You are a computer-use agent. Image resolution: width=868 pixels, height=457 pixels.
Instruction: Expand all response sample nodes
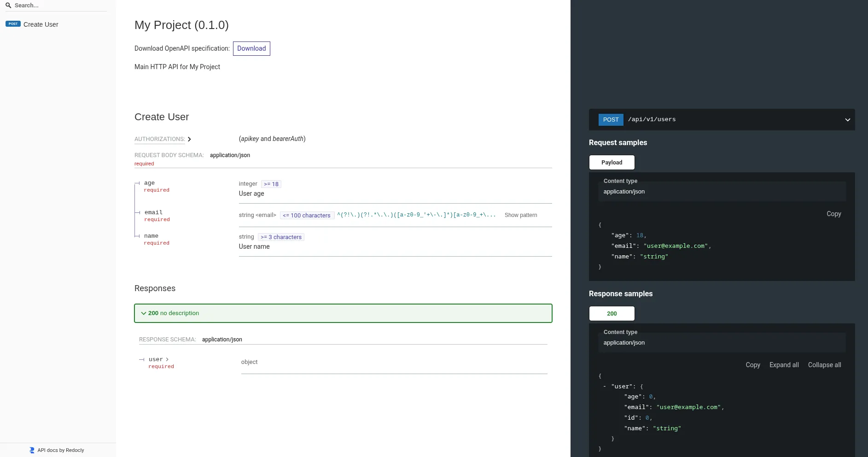pos(784,365)
